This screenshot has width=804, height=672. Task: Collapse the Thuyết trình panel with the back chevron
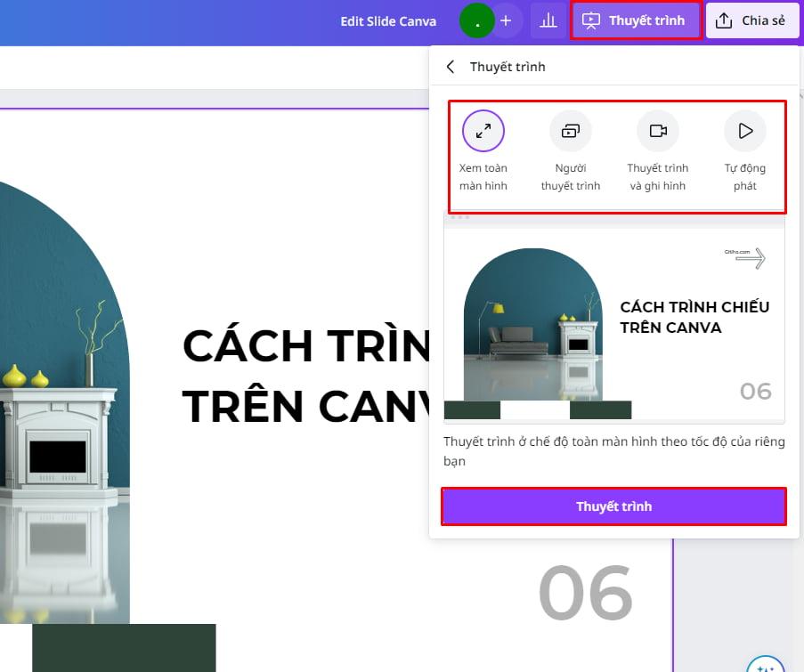(450, 66)
